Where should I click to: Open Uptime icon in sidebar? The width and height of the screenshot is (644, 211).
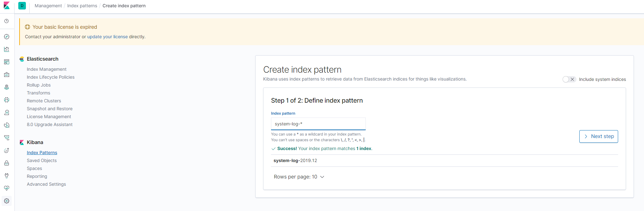(x=7, y=150)
